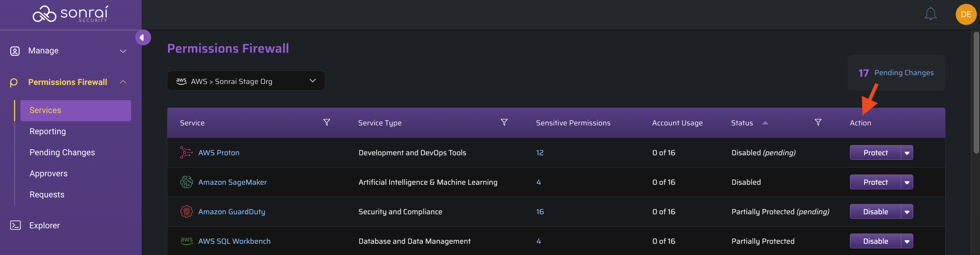Image resolution: width=980 pixels, height=255 pixels.
Task: Click the Permissions Firewall sidebar icon
Action: click(x=14, y=83)
